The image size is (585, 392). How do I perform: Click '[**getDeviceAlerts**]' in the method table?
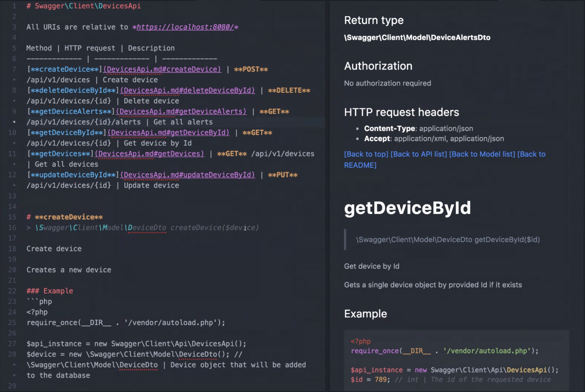point(71,112)
